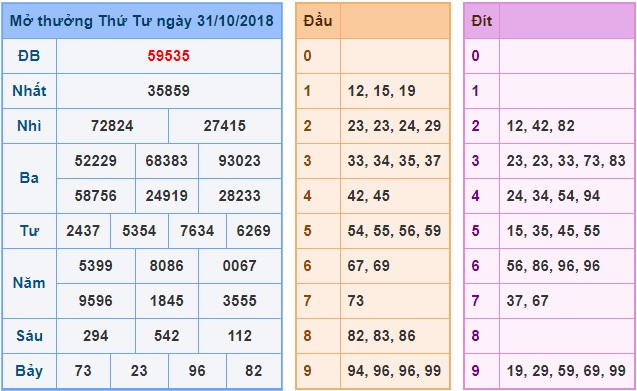Select second prize number 72824

coord(112,126)
